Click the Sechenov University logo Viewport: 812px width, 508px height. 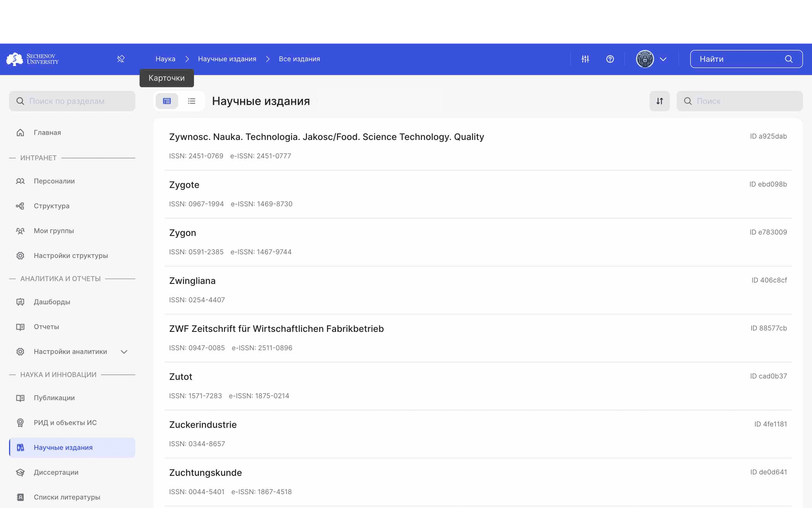pyautogui.click(x=32, y=59)
